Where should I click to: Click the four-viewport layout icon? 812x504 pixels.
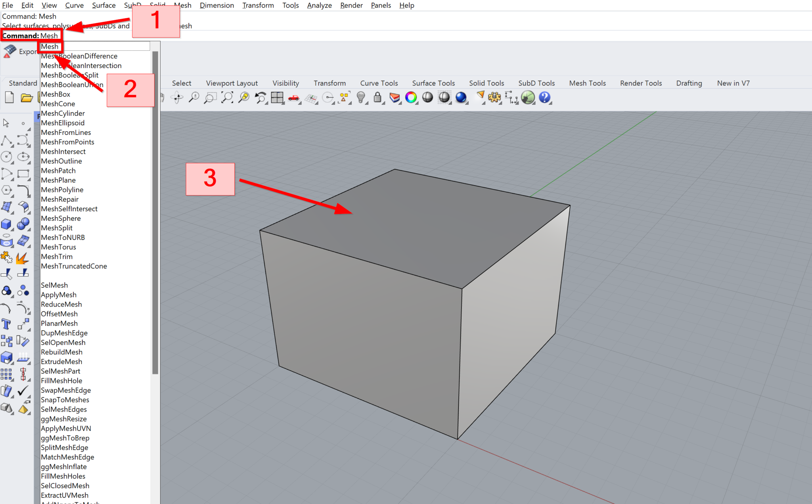(277, 98)
